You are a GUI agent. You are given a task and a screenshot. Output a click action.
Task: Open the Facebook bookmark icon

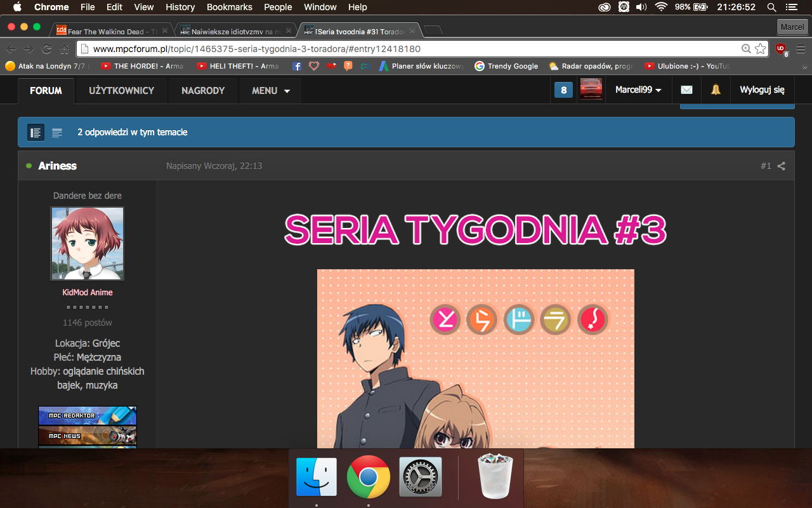(x=297, y=66)
